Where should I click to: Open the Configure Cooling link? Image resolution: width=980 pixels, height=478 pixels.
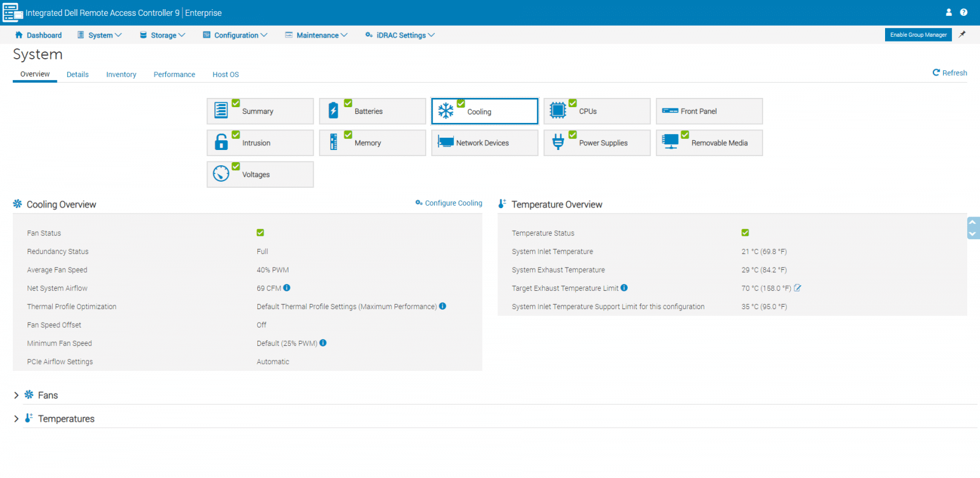pos(449,203)
